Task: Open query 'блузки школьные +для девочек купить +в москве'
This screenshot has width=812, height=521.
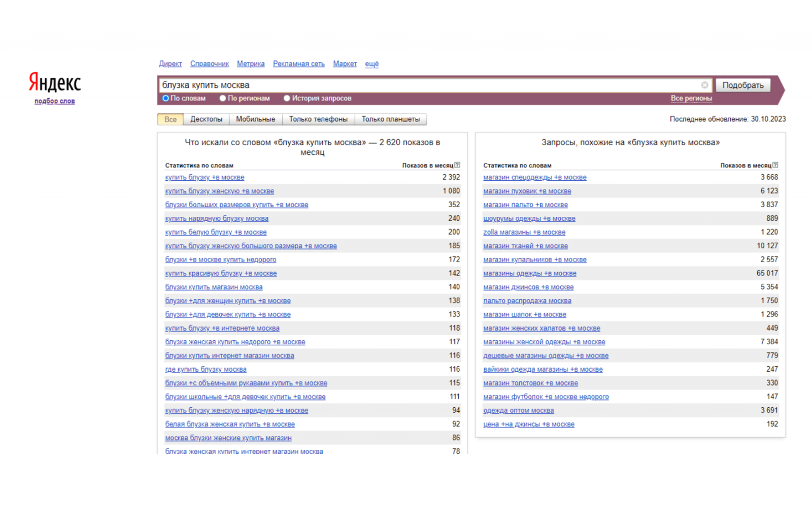Action: point(245,397)
